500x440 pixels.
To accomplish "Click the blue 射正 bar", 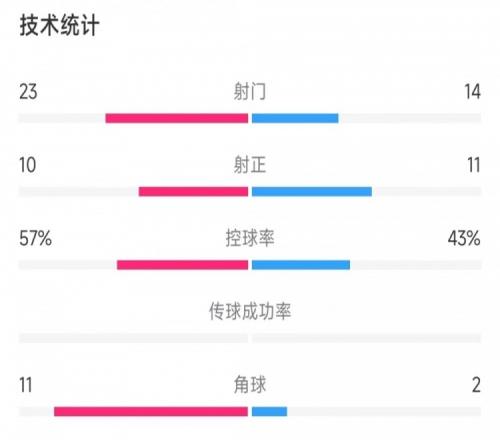I will (312, 192).
